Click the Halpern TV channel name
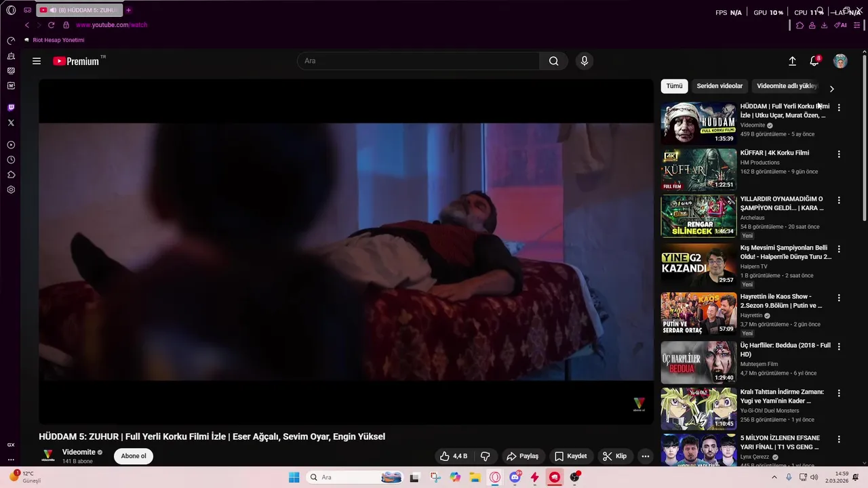This screenshot has height=488, width=868. point(754,266)
